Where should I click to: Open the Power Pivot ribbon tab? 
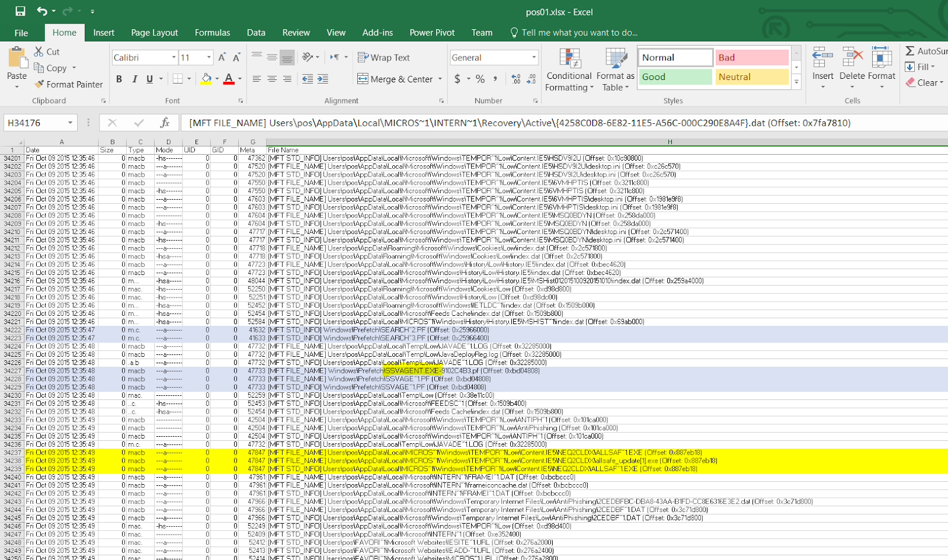(x=431, y=32)
